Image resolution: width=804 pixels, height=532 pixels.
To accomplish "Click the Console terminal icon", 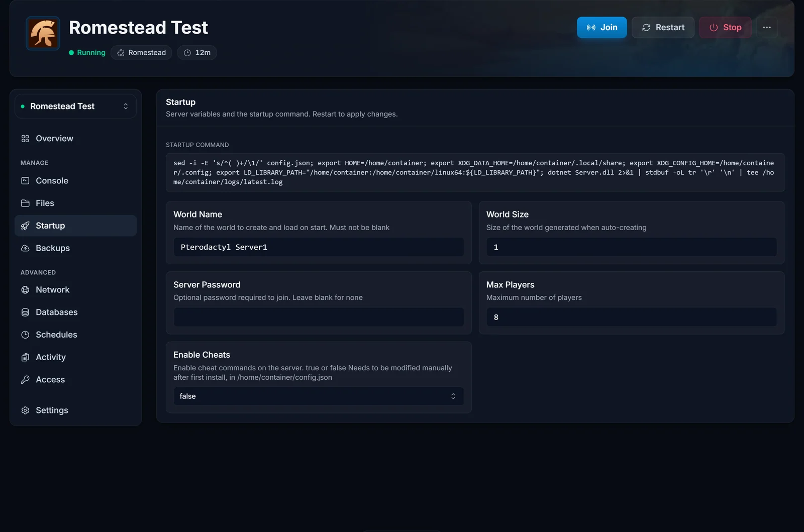I will click(x=25, y=181).
